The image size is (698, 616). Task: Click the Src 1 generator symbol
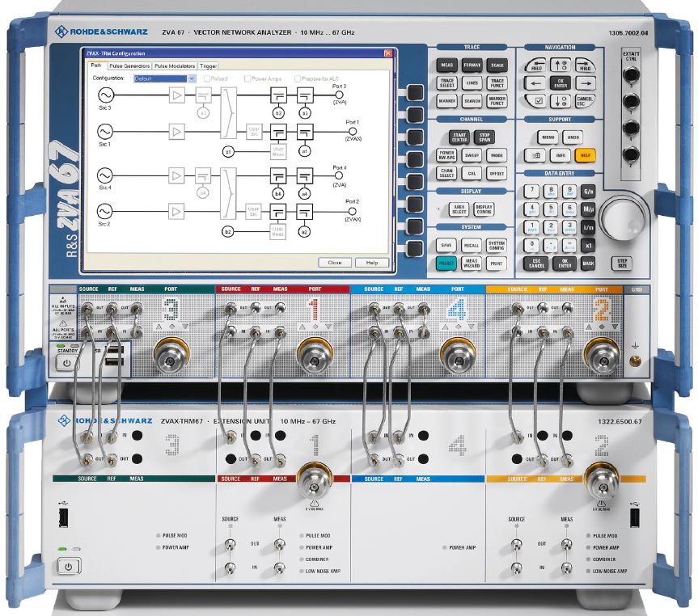click(105, 131)
